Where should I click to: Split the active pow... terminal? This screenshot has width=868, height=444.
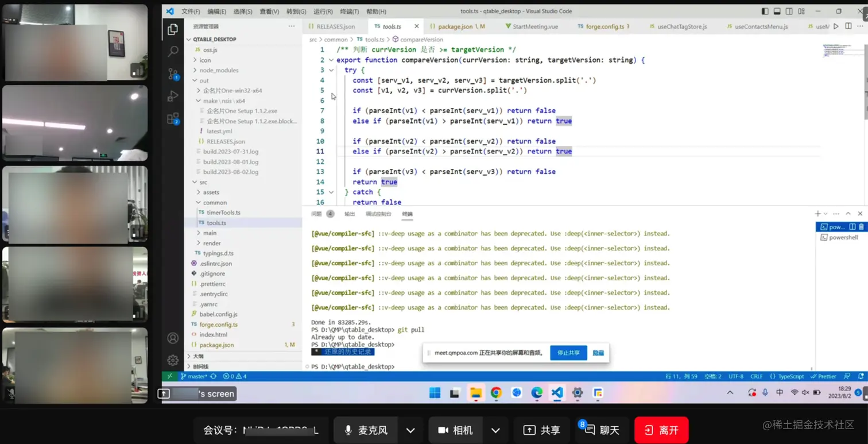point(852,227)
